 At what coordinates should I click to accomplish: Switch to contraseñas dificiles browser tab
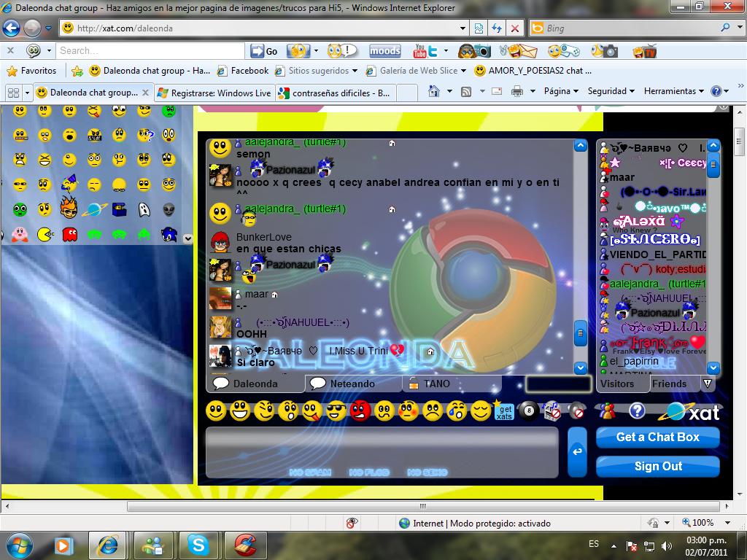(336, 93)
